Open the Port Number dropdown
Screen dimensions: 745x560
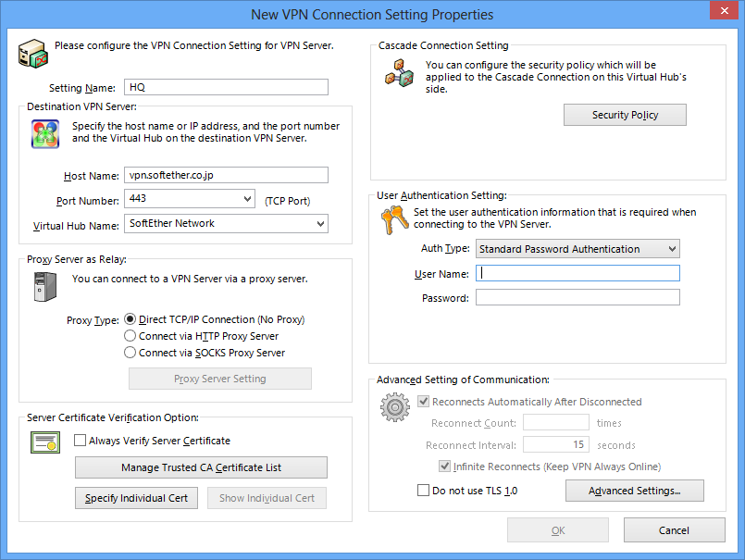click(247, 199)
